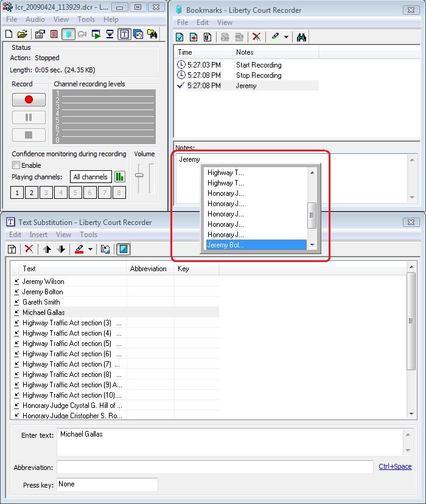The width and height of the screenshot is (426, 504).
Task: Open Help menu in recorder window
Action: pos(111,19)
